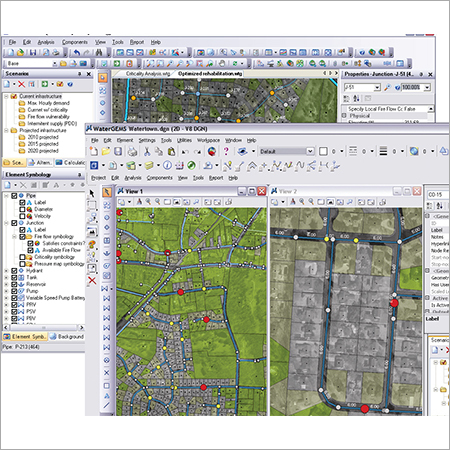450x450 pixels.
Task: Click the scissors Cut icon in the WaterGEMS toolbar
Action: pos(147,152)
